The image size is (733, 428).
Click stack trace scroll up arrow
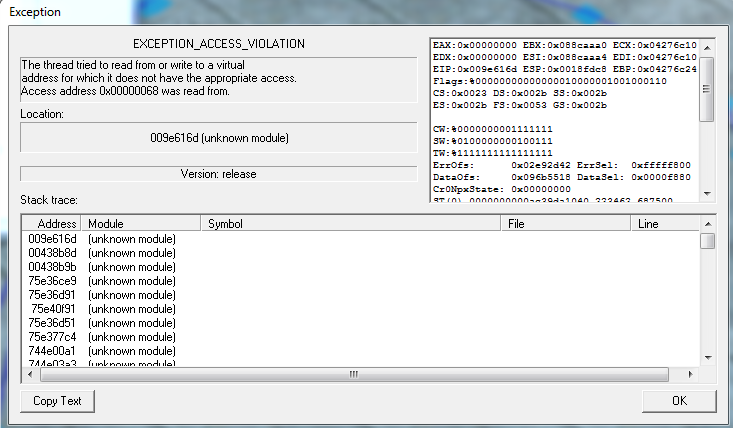tap(708, 224)
